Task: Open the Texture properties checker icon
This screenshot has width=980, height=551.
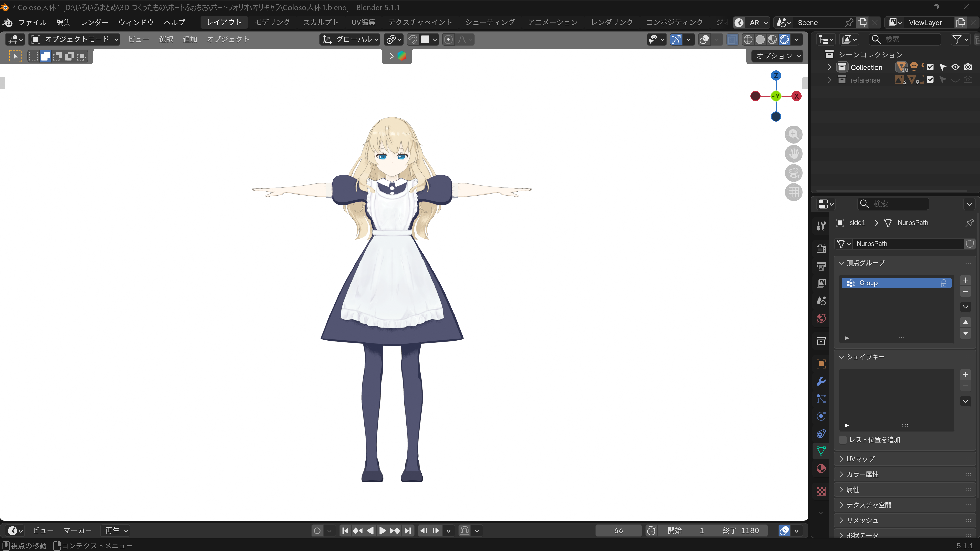Action: coord(821,491)
